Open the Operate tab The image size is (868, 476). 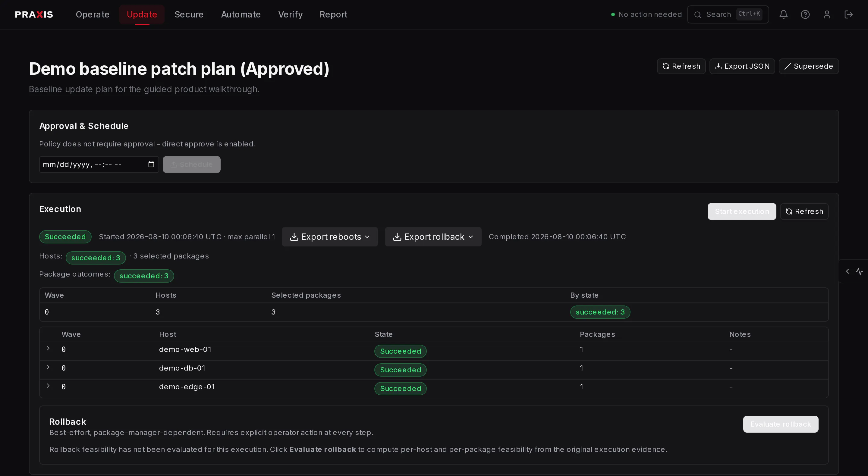(92, 14)
